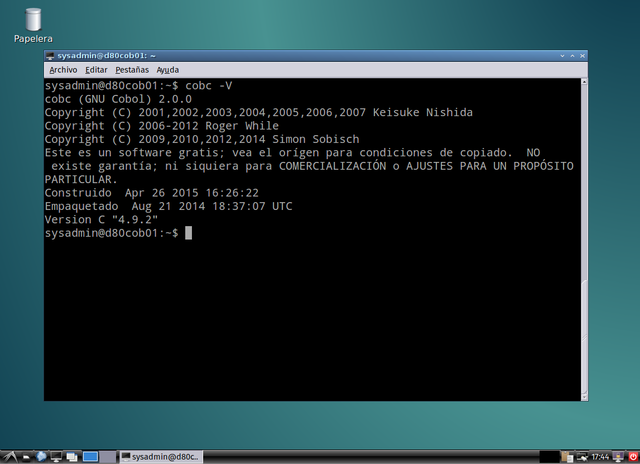Close the terminal window with X
640x464 pixels.
point(582,56)
